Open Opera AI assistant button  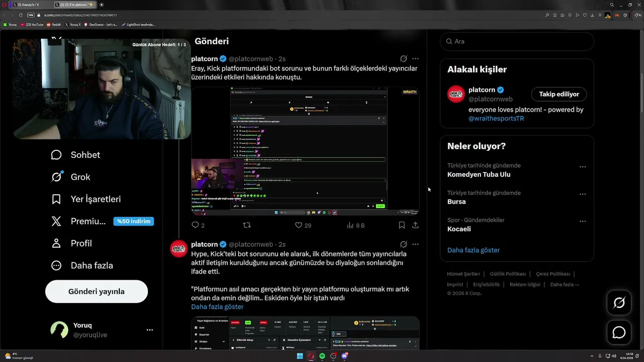tap(638, 15)
